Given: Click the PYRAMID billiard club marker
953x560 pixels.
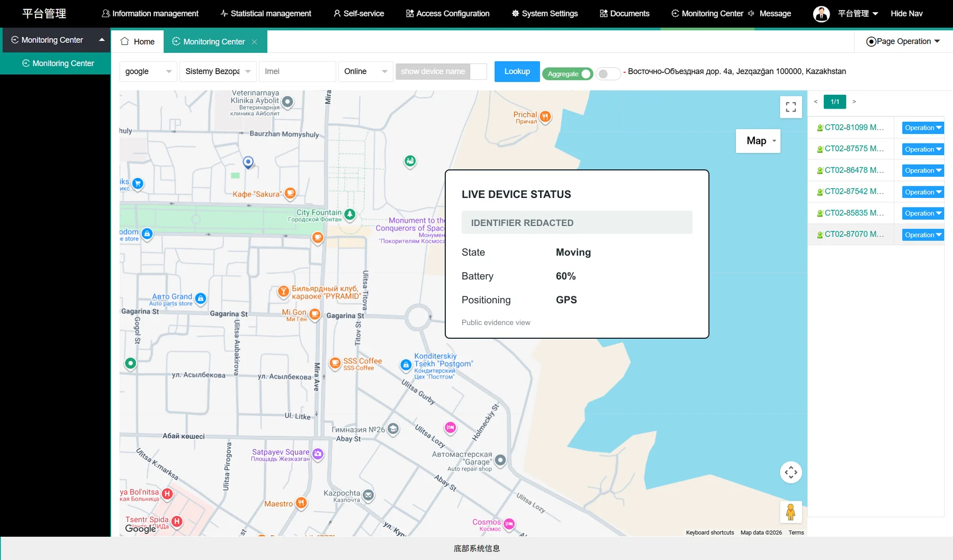Looking at the screenshot, I should tap(283, 291).
